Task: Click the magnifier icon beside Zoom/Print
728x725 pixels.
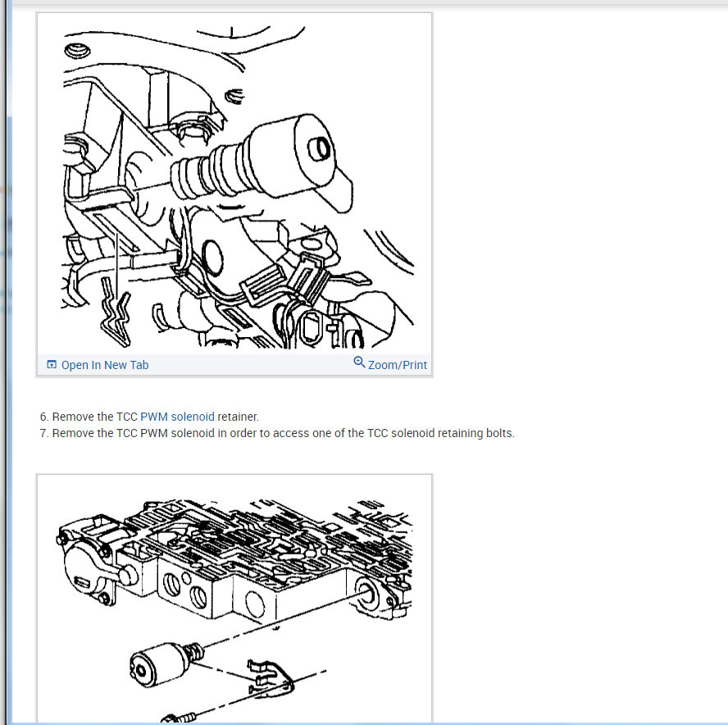Action: [x=359, y=362]
